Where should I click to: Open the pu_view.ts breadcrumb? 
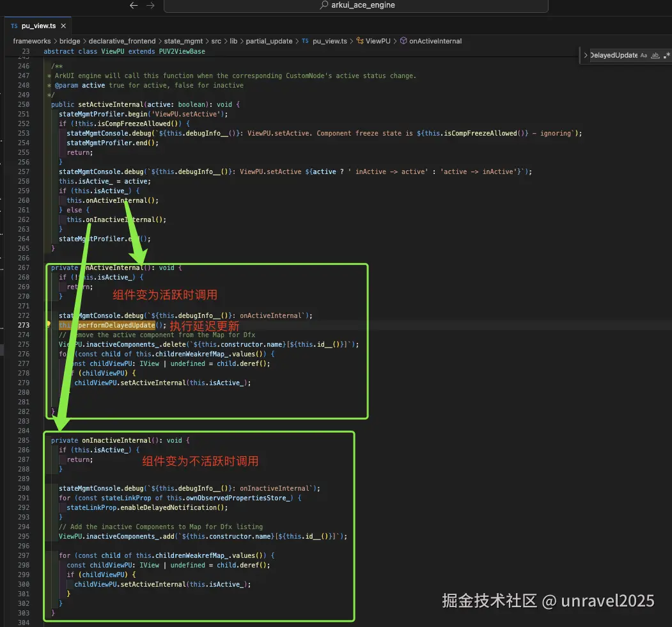330,41
